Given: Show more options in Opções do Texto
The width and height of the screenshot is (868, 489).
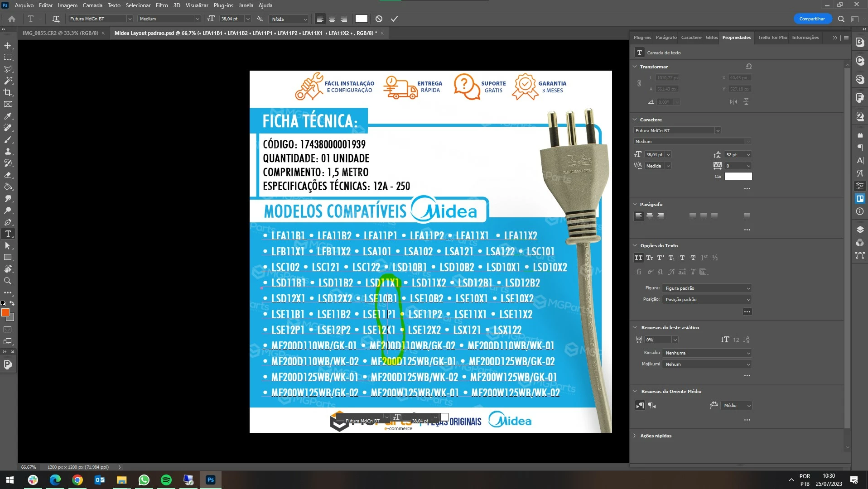Looking at the screenshot, I should coord(747,312).
